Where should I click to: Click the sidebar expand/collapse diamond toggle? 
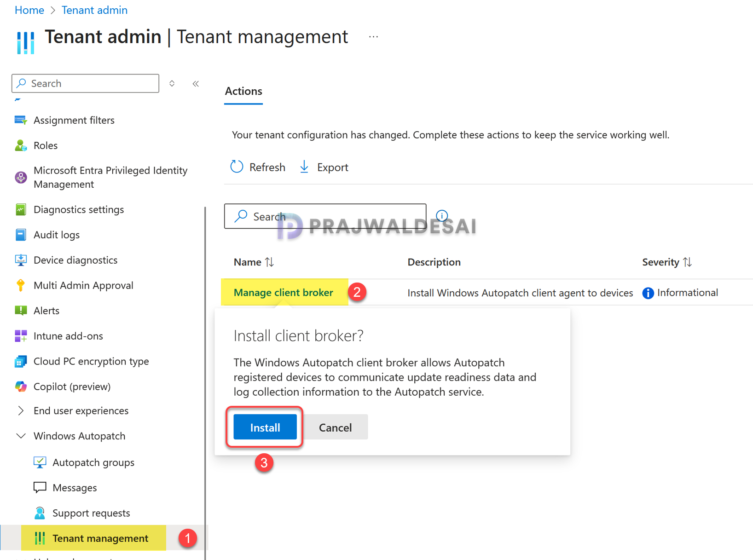coord(172,83)
